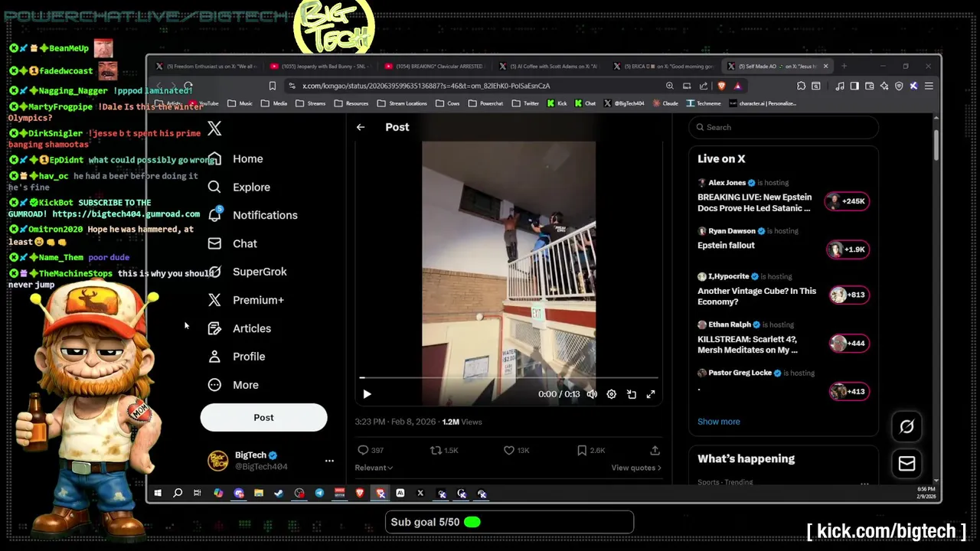Switch to Jeopardy with Bad Bunny tab

click(318, 67)
